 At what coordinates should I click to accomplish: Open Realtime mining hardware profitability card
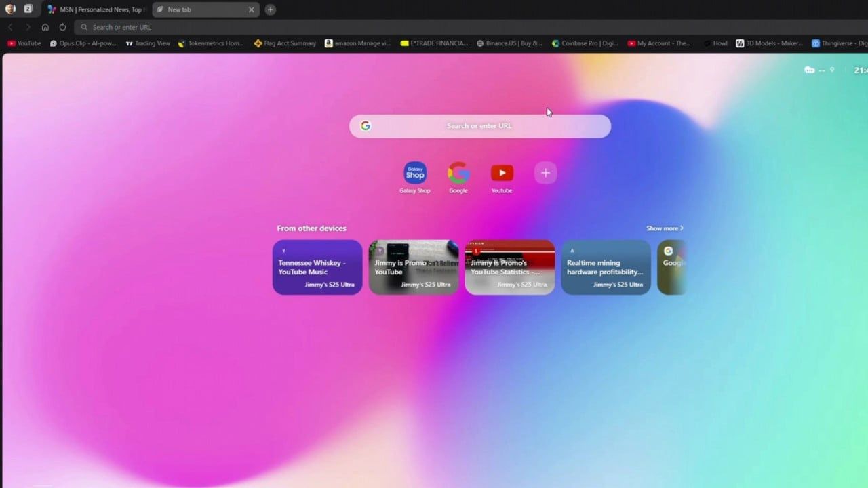[606, 267]
